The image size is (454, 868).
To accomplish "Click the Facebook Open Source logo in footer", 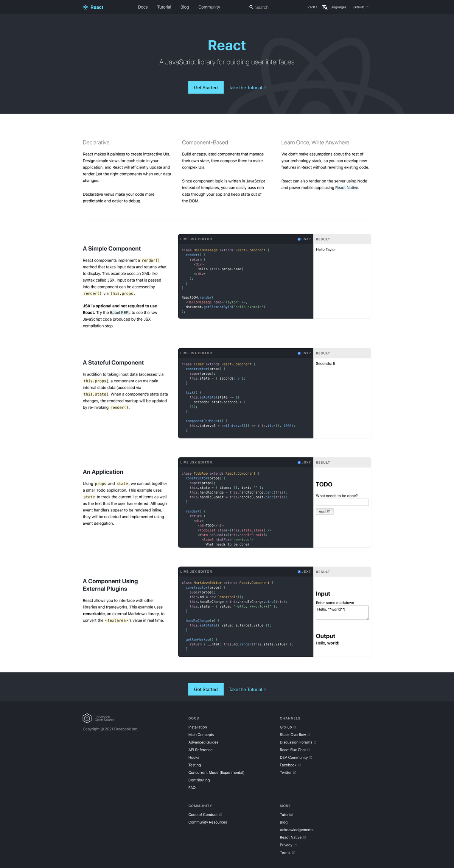I will click(x=87, y=718).
